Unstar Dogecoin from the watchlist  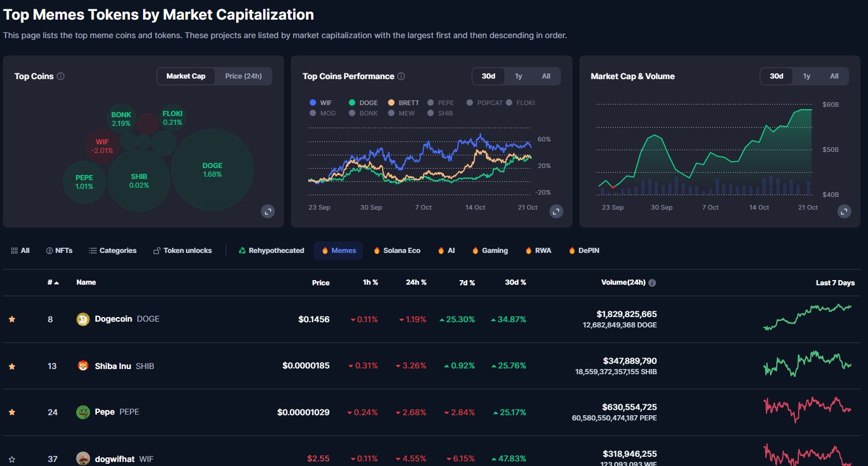[x=12, y=319]
